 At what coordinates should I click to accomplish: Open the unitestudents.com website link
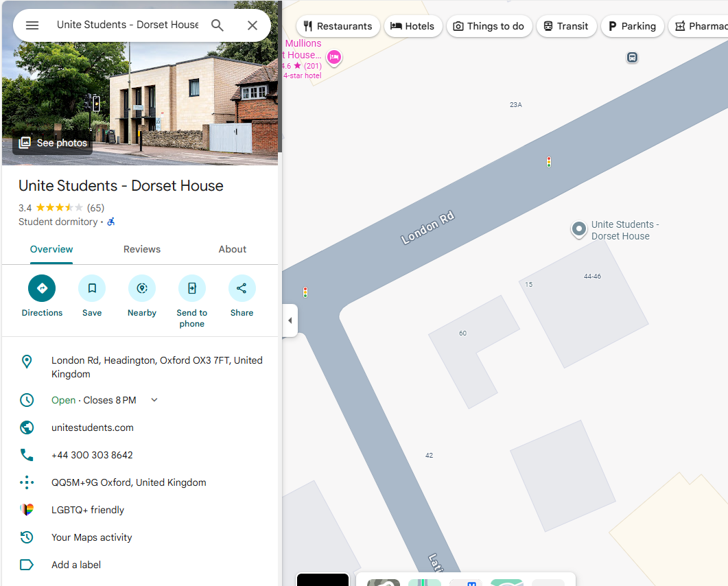pyautogui.click(x=93, y=427)
